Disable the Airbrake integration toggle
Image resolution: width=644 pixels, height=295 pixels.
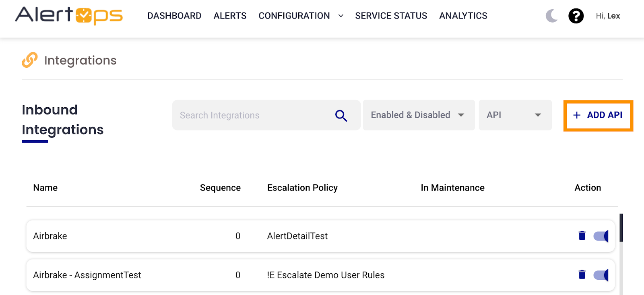(x=601, y=236)
